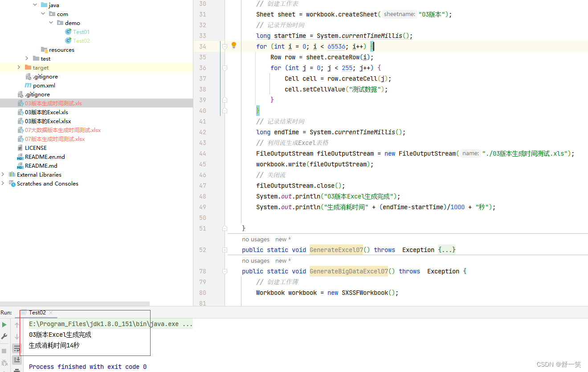Click line number 80 in the gutter
The width and height of the screenshot is (588, 372).
pos(203,293)
